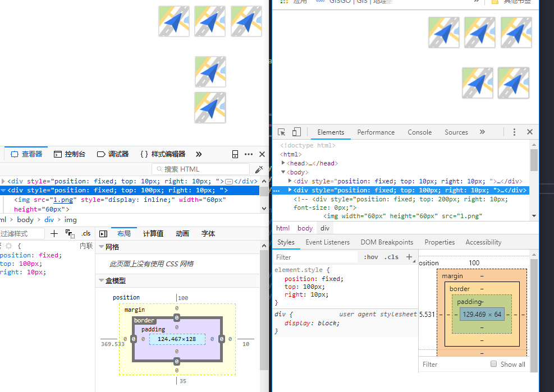Toggle the :hov element state button in Chrome

[x=371, y=257]
